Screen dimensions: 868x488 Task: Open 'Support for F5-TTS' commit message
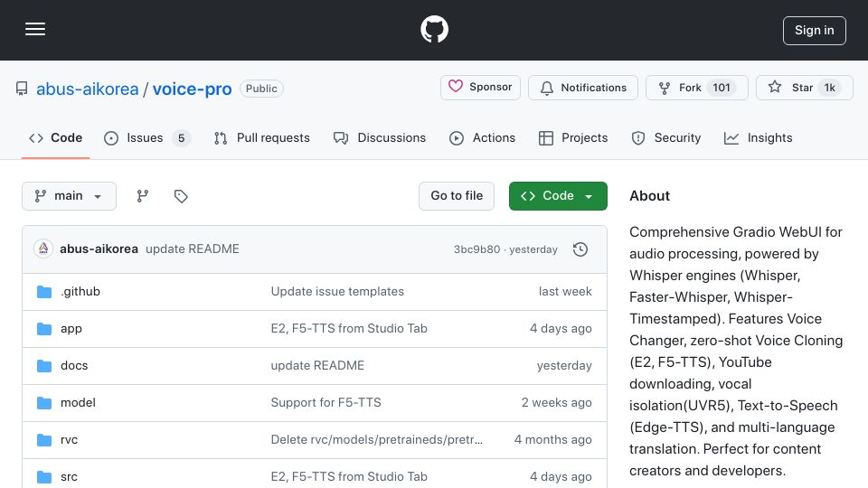(x=325, y=403)
